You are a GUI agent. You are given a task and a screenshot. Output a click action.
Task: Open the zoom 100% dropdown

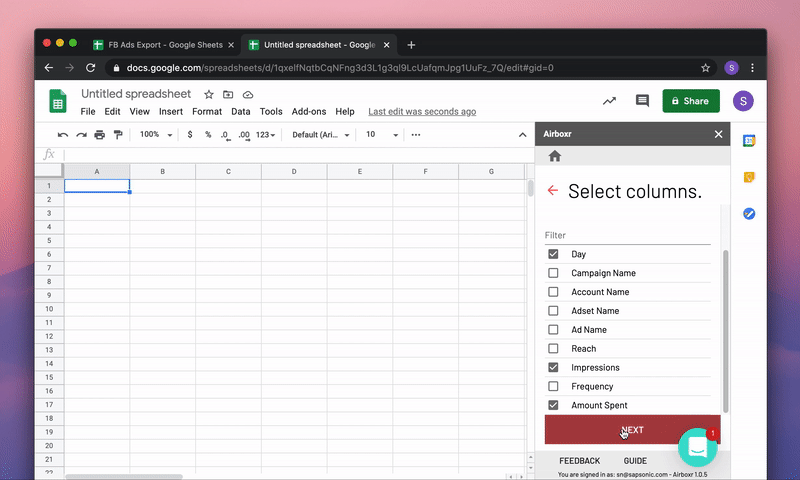click(156, 135)
